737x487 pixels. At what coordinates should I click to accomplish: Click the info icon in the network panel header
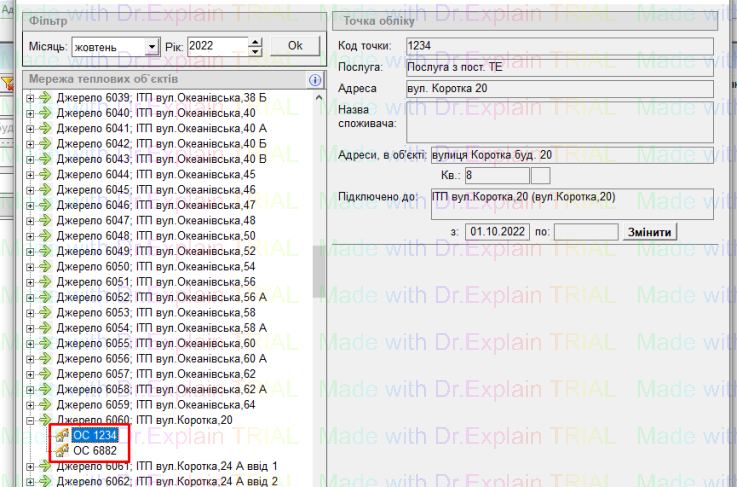coord(314,80)
